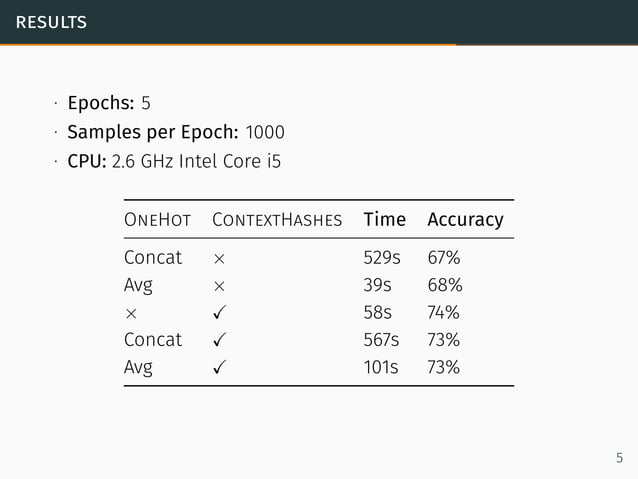The width and height of the screenshot is (638, 479).
Task: Click the ContextHashes cross in the 39s row
Action: click(x=218, y=285)
